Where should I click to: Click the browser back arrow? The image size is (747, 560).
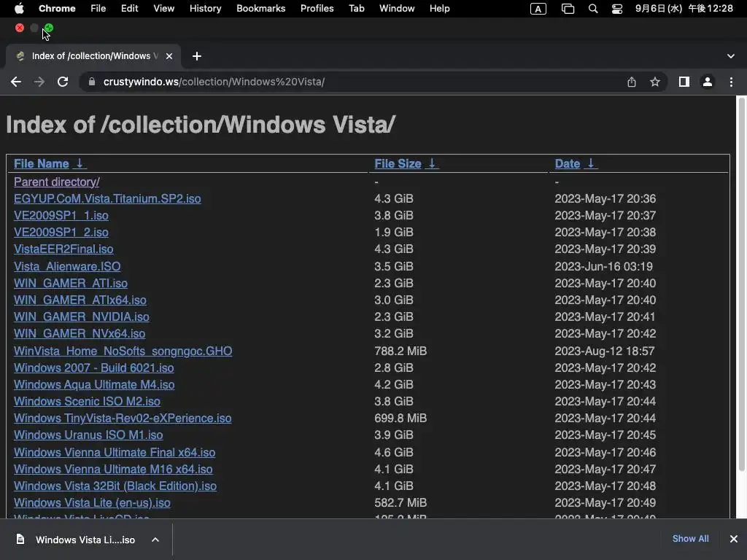16,82
